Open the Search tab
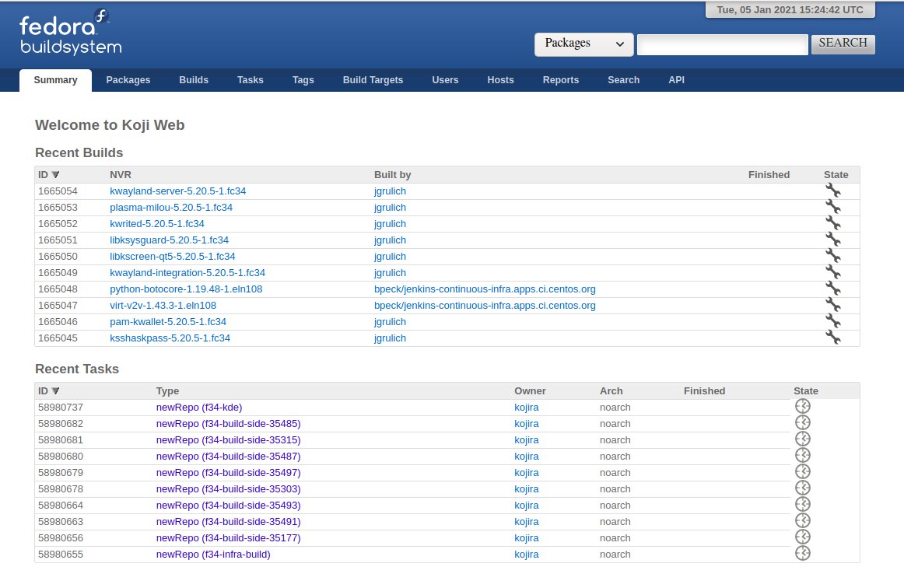The height and width of the screenshot is (588, 904). point(624,80)
